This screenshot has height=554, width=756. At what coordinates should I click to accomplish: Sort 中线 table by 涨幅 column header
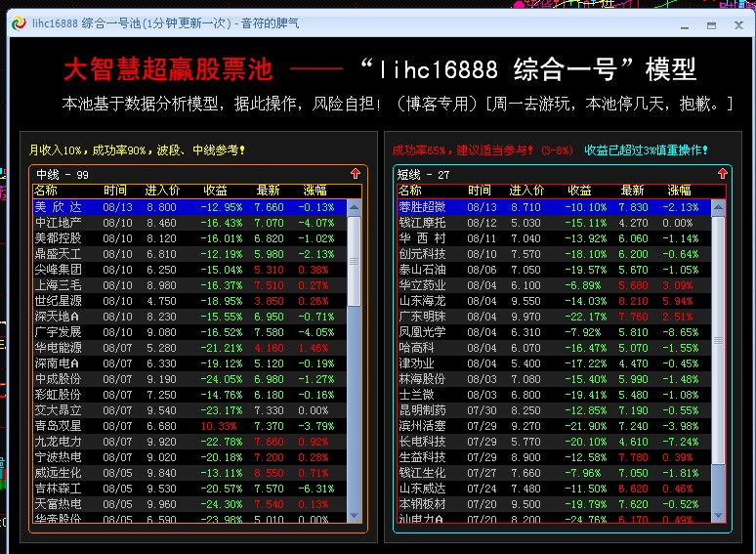pyautogui.click(x=315, y=191)
